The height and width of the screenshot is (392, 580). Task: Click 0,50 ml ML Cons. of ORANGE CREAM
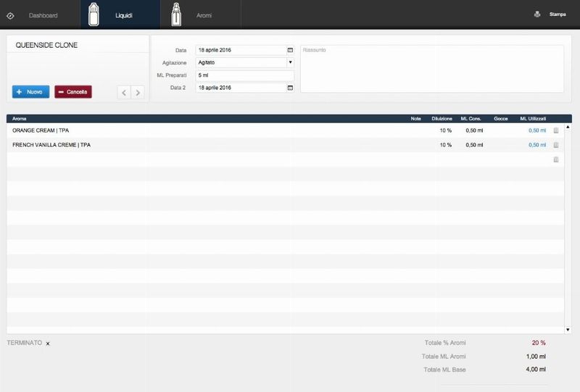pos(474,130)
